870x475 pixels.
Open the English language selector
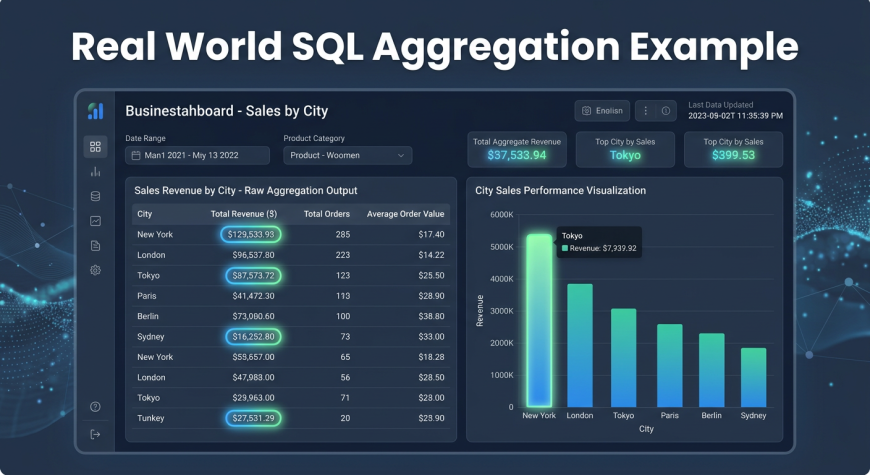(602, 111)
